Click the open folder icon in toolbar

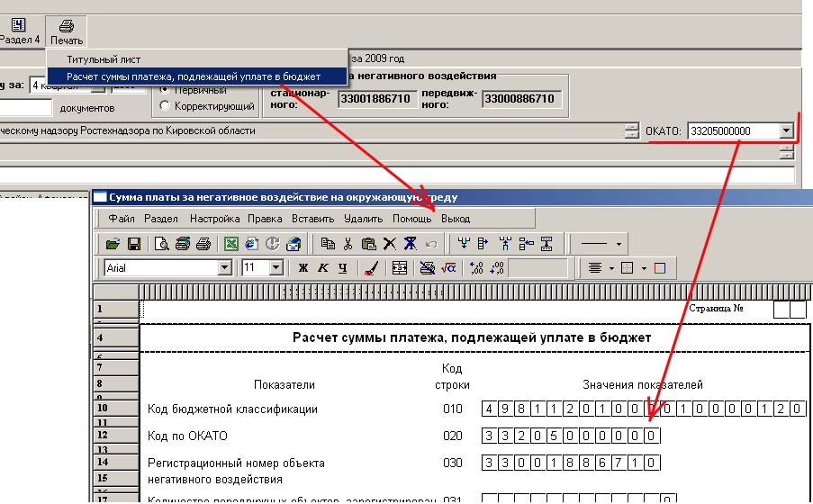[113, 244]
